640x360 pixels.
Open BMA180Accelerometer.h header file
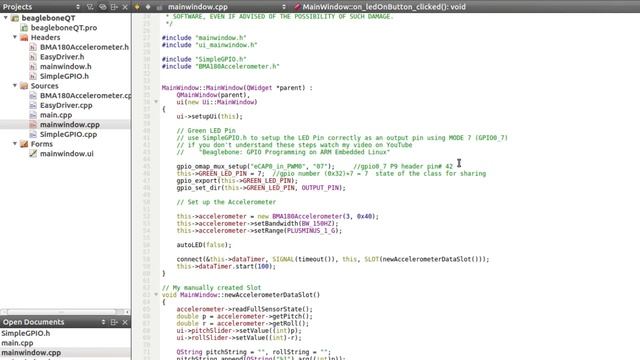[84, 47]
